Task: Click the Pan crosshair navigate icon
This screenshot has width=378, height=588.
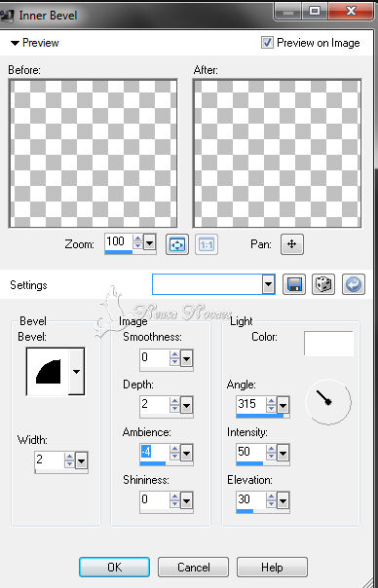Action: pyautogui.click(x=292, y=244)
